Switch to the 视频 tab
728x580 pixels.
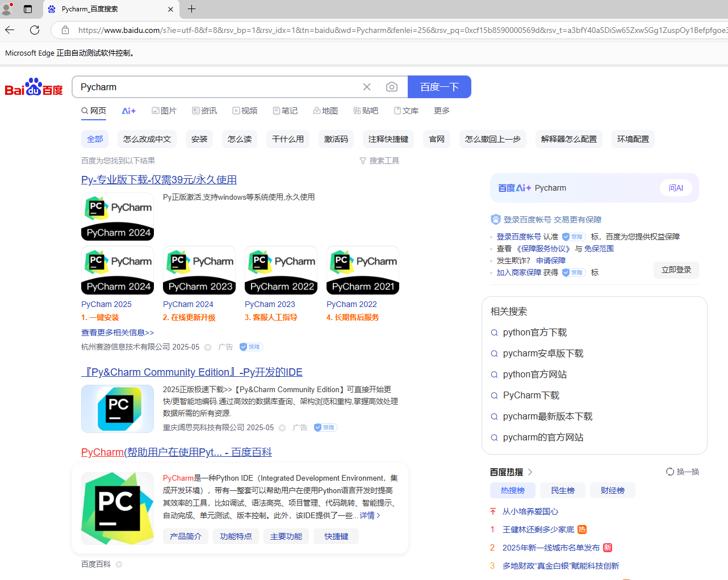[x=245, y=111]
